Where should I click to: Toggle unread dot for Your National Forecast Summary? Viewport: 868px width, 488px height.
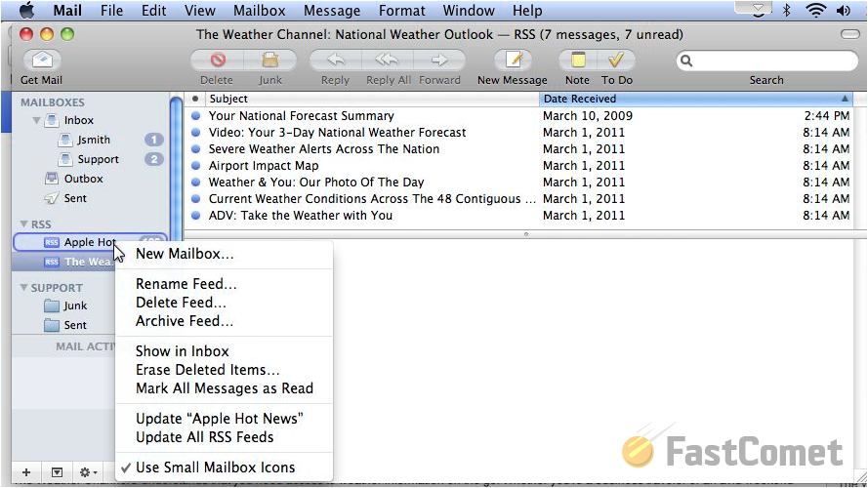195,115
